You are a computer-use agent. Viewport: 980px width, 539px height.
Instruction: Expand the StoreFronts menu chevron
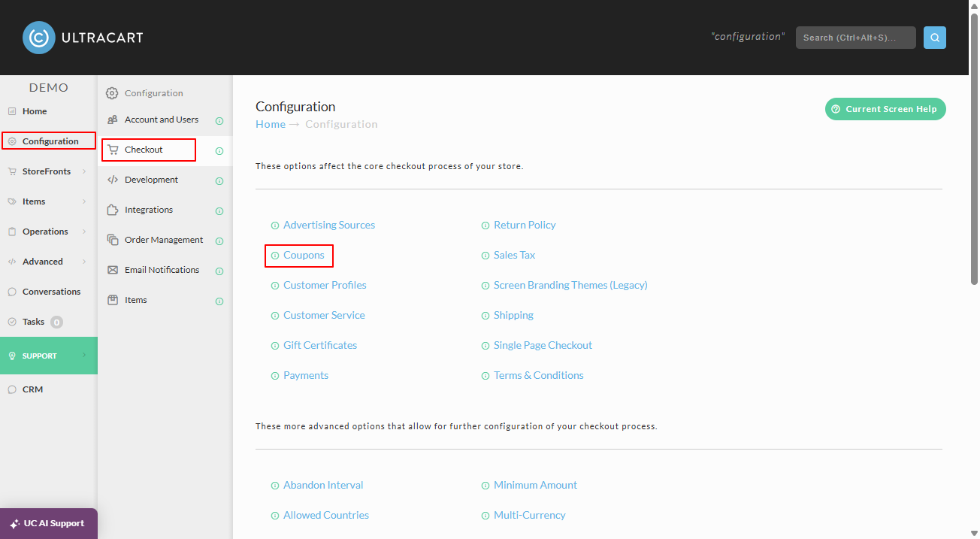[x=84, y=171]
